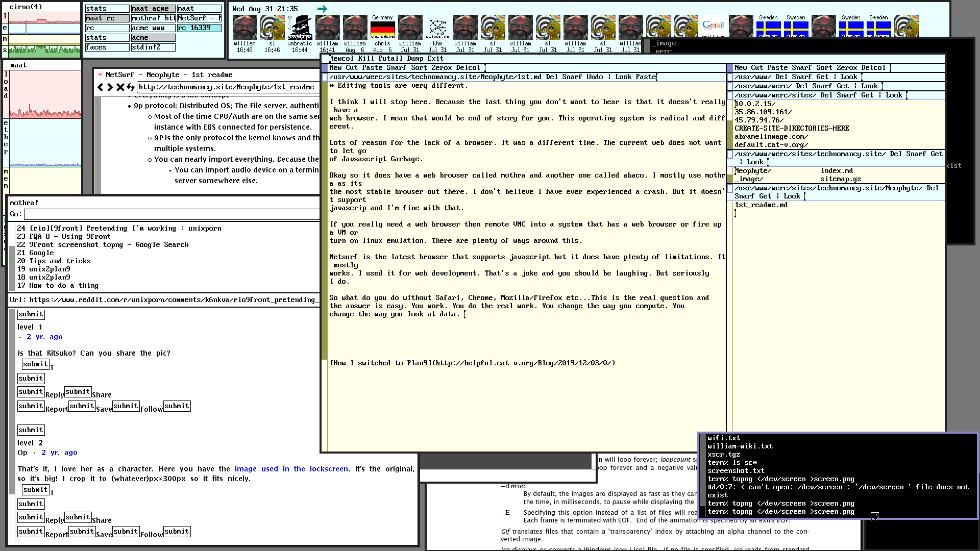
Task: Click 'abramelinmage.com/' in the acme directory listing
Action: [x=771, y=137]
